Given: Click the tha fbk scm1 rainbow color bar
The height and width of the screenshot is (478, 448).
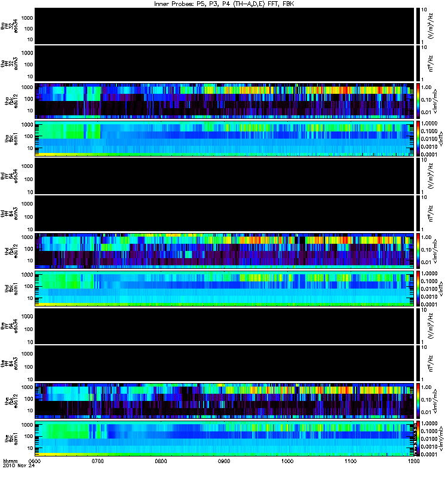Looking at the screenshot, I should [x=418, y=139].
